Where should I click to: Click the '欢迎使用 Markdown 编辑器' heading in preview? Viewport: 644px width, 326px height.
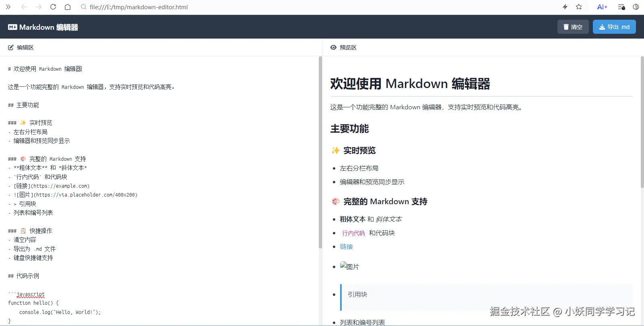click(x=410, y=84)
